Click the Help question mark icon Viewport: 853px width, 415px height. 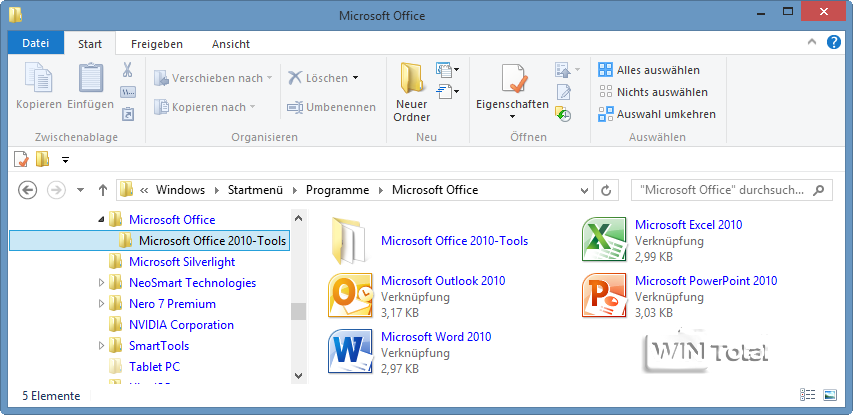834,42
